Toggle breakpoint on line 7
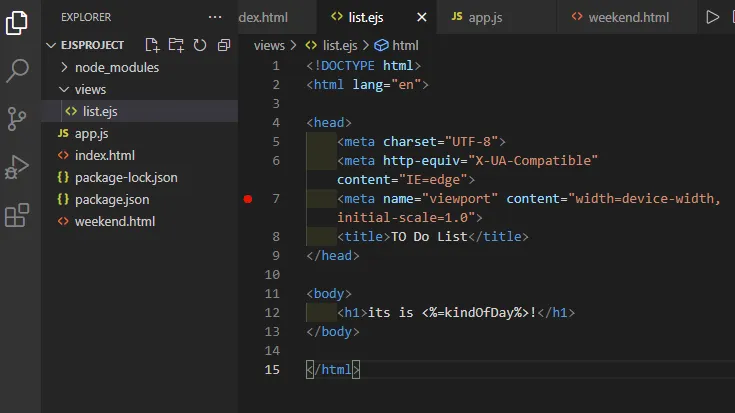The image size is (735, 413). coord(248,199)
